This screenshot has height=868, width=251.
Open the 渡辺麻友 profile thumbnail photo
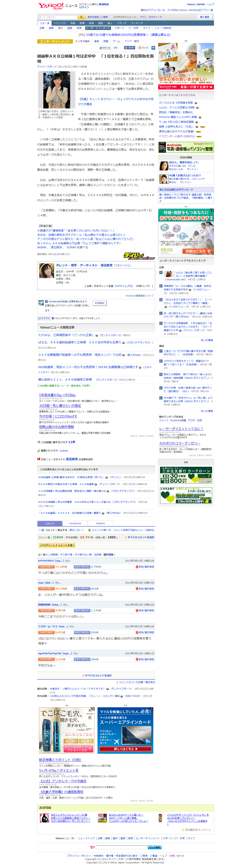click(47, 271)
